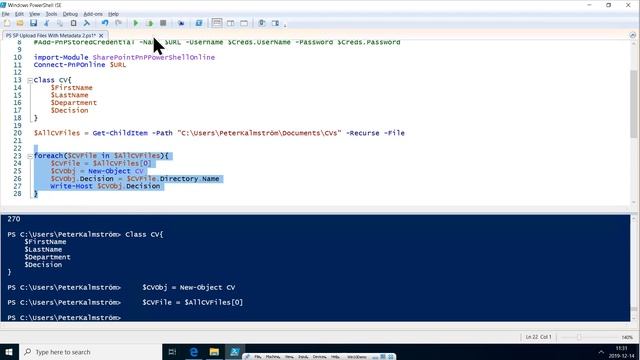This screenshot has height=360, width=640.
Task: Show the script pane on the right
Action: pyautogui.click(x=231, y=23)
